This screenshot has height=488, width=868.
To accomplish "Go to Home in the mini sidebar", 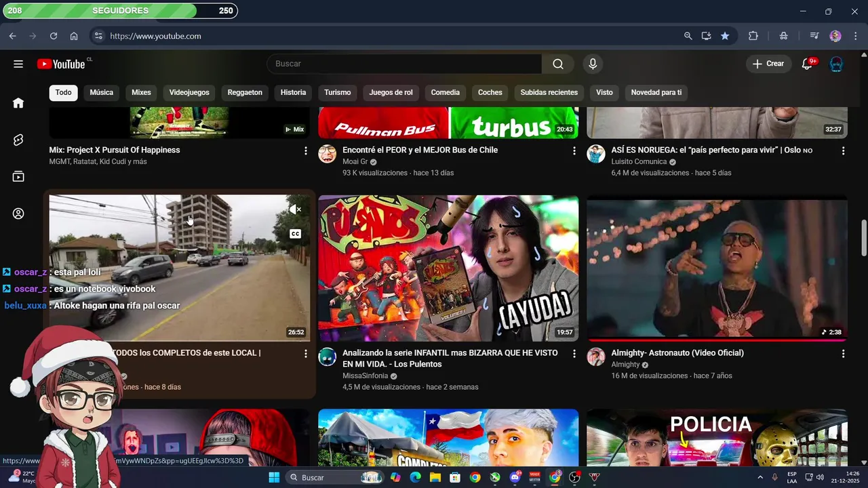I will 18,103.
